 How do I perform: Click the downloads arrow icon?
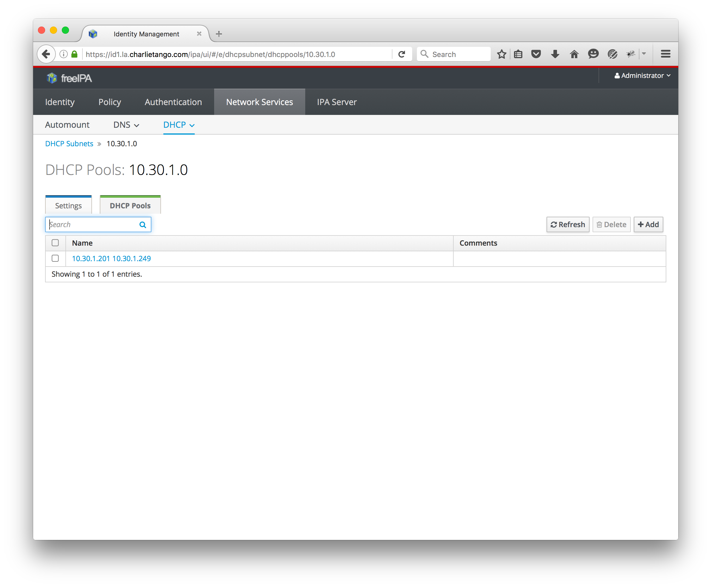555,54
